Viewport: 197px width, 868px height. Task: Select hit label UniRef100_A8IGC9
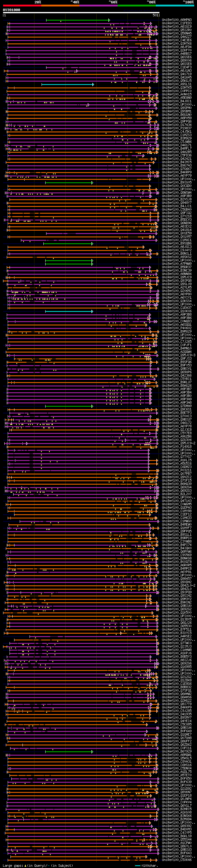click(177, 26)
